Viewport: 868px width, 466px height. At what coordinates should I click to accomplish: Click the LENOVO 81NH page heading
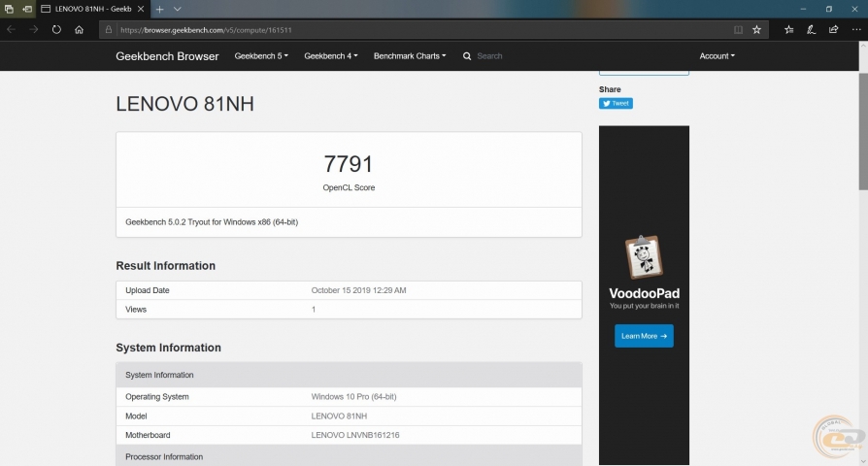[184, 104]
